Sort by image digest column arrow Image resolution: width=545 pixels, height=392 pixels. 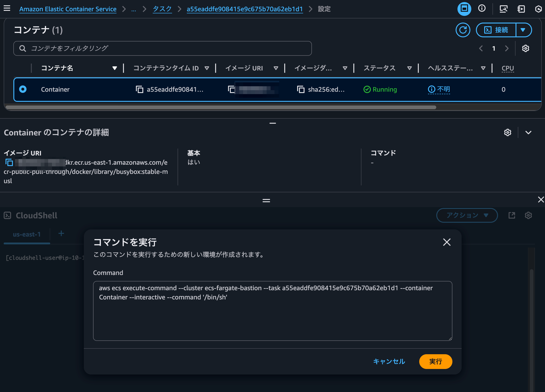(x=345, y=68)
